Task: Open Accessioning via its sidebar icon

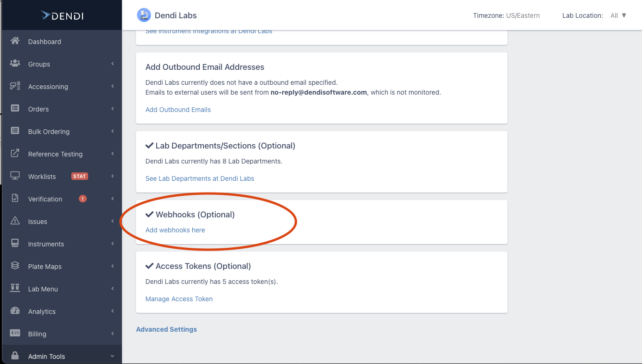Action: click(15, 86)
